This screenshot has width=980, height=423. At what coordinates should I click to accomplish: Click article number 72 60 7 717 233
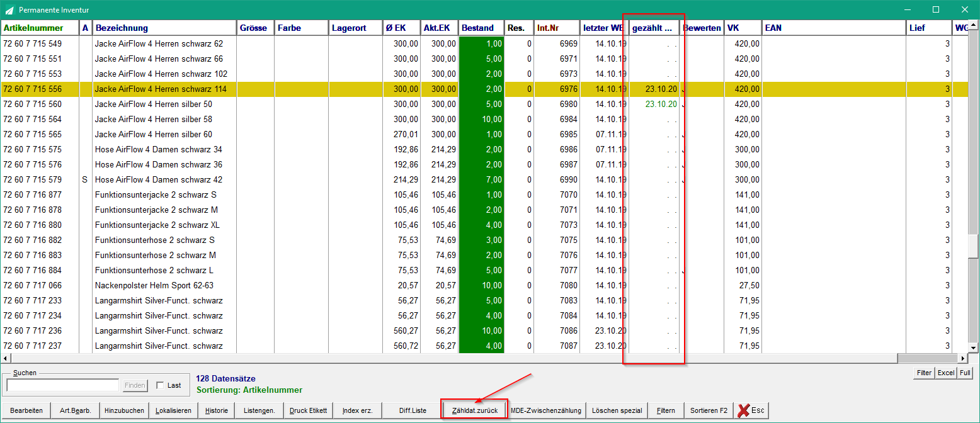pos(33,300)
